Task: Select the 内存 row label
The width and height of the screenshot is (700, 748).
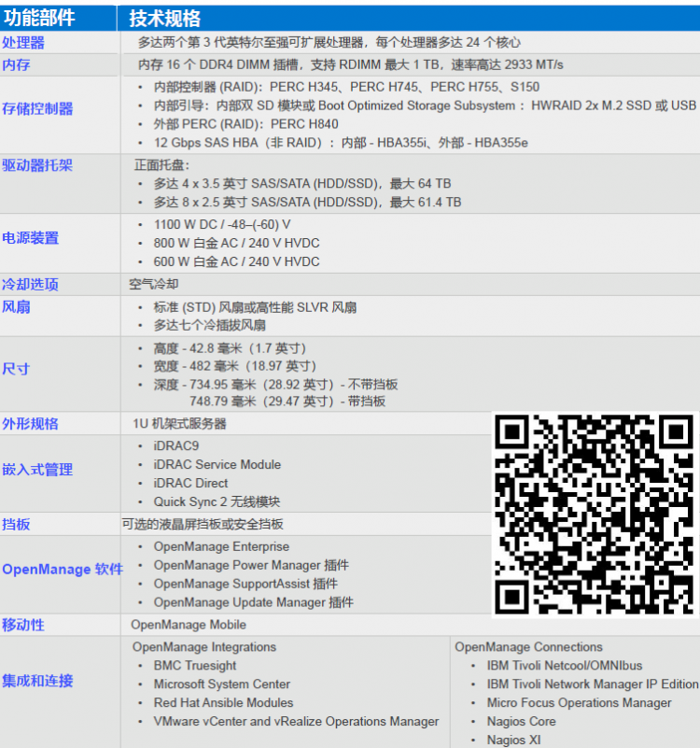Action: (x=16, y=65)
